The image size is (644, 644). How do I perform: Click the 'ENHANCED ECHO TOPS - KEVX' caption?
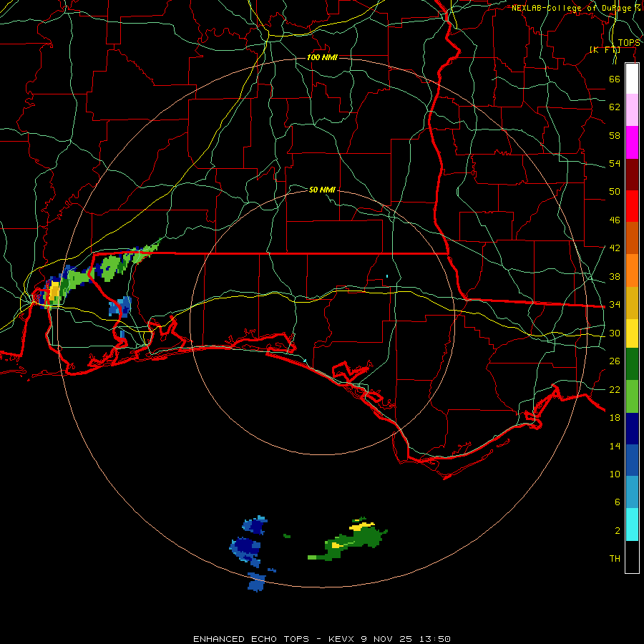click(x=274, y=639)
